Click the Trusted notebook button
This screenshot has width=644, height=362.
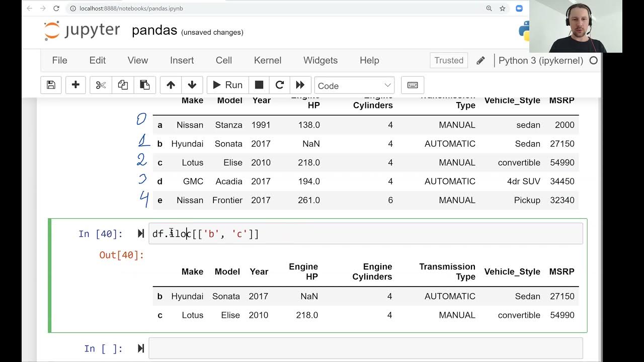(449, 60)
